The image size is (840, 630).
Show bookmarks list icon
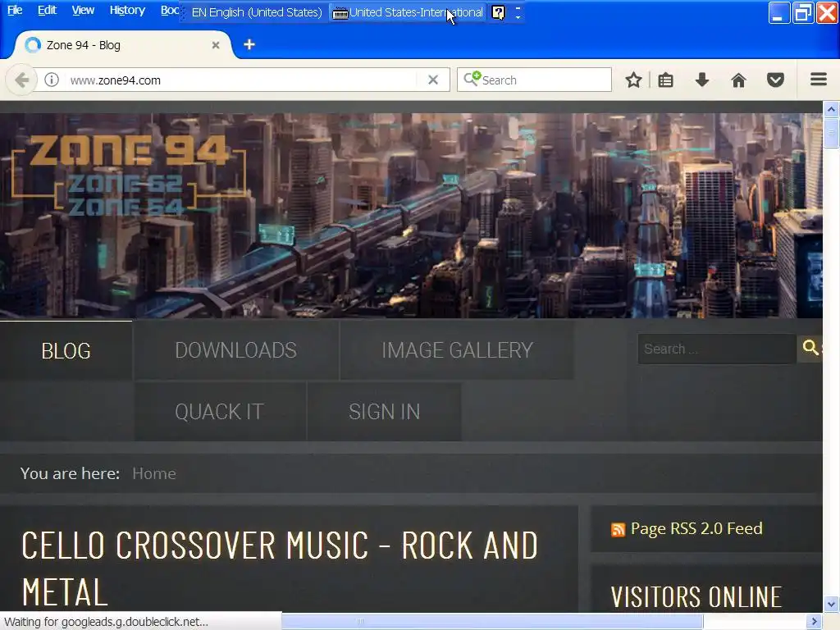pos(665,80)
